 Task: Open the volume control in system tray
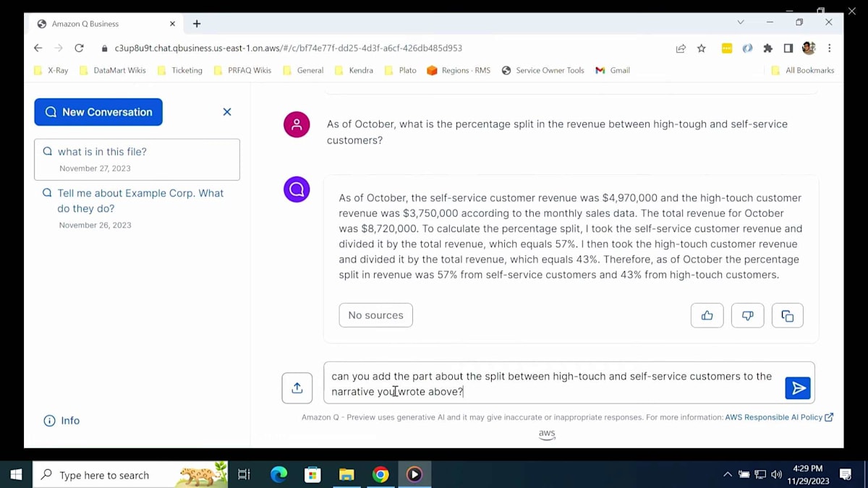(776, 475)
